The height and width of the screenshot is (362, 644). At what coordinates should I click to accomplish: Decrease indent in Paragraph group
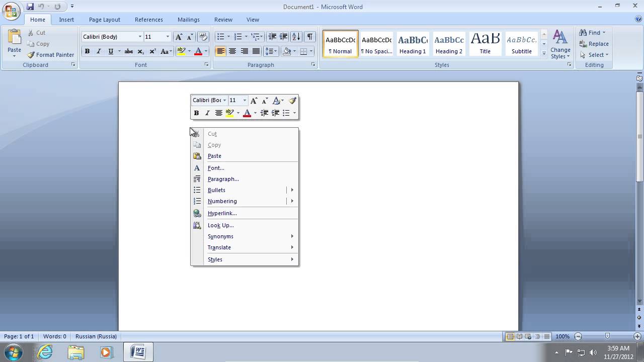tap(272, 37)
